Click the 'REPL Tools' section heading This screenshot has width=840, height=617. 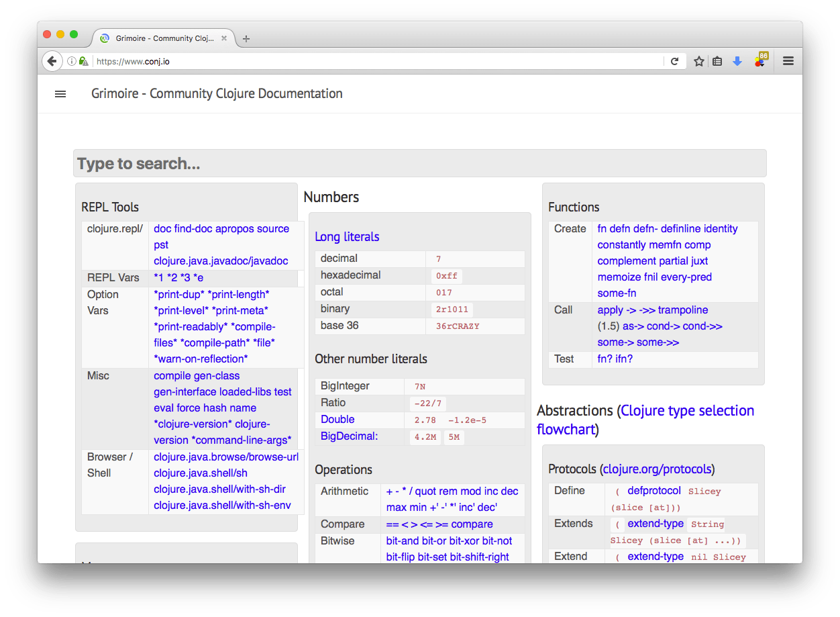(110, 207)
